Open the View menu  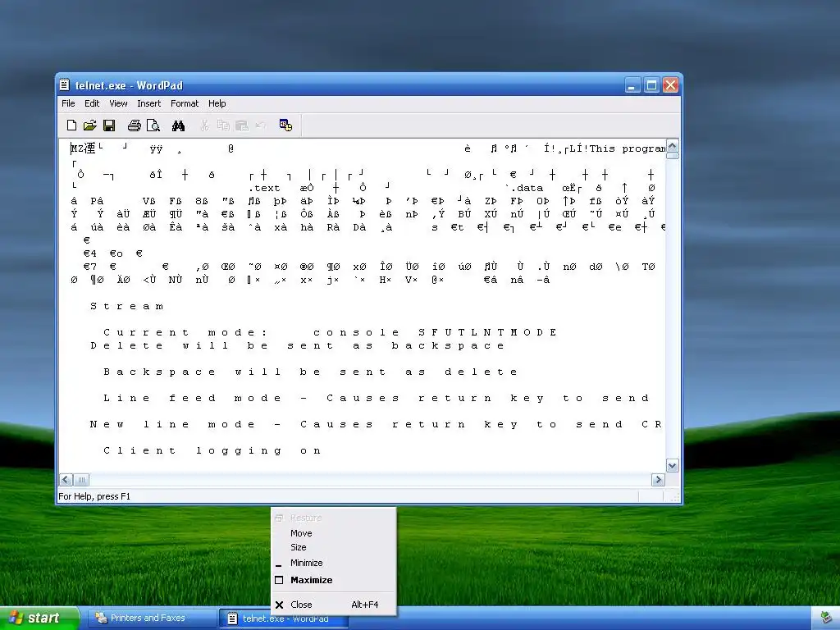(118, 103)
